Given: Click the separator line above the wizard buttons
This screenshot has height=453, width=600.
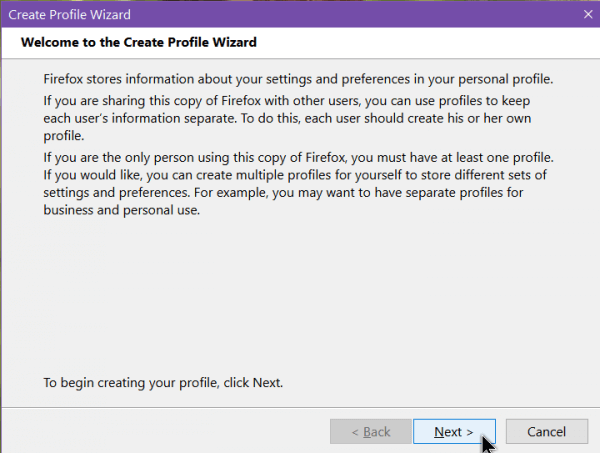Looking at the screenshot, I should point(300,407).
